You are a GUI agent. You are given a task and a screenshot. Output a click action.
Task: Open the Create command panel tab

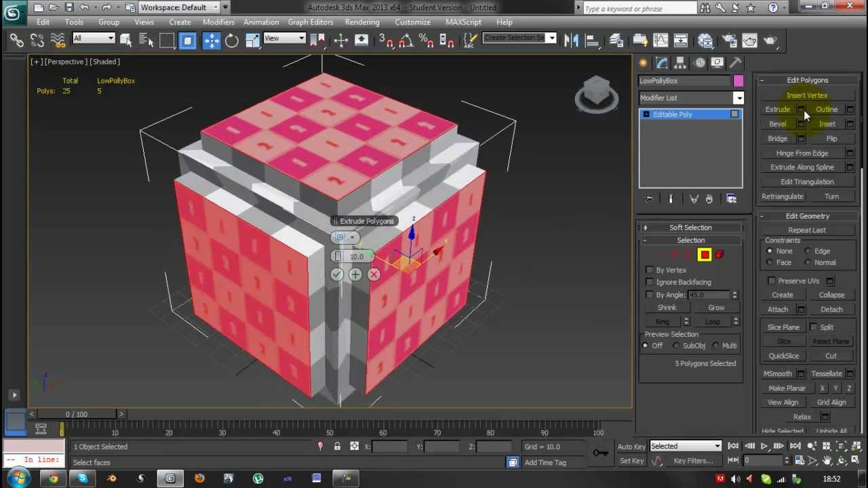click(644, 63)
